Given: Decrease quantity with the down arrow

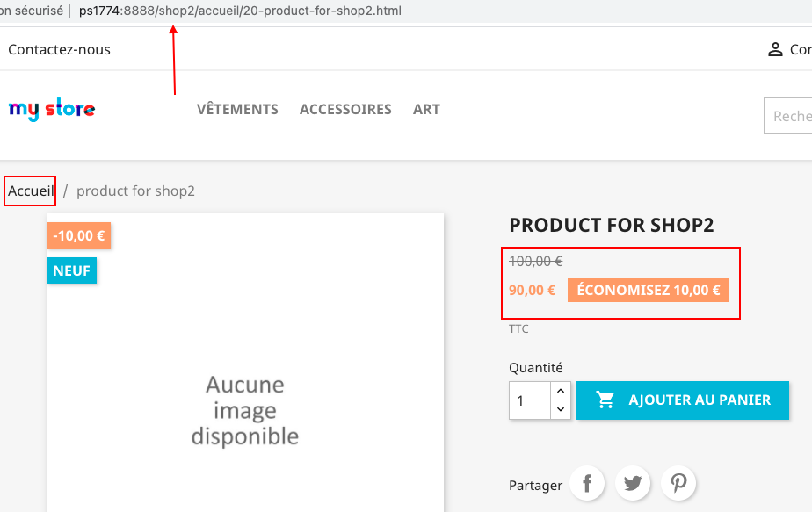Looking at the screenshot, I should 561,408.
